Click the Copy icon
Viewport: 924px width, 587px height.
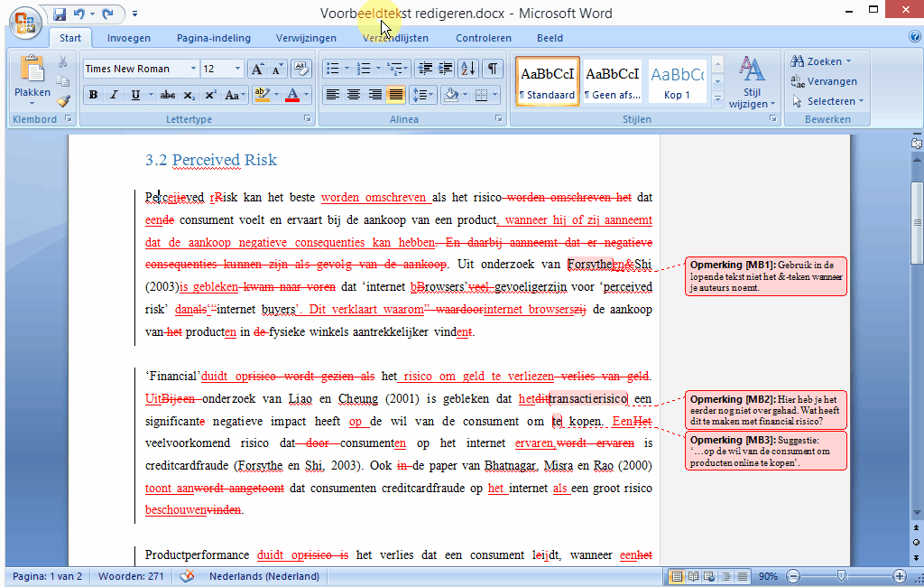63,80
